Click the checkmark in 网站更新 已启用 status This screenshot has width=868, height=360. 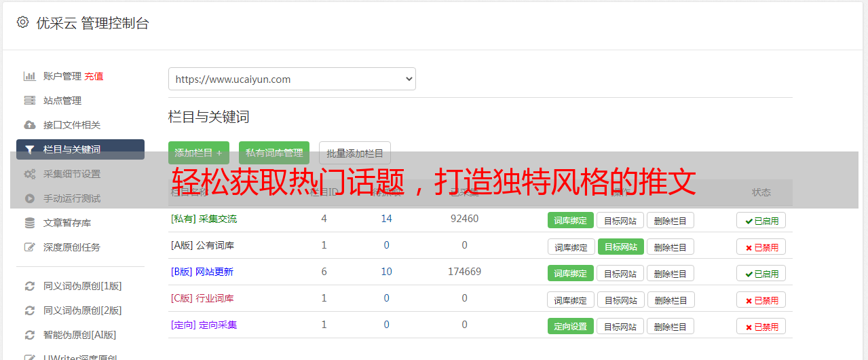749,274
